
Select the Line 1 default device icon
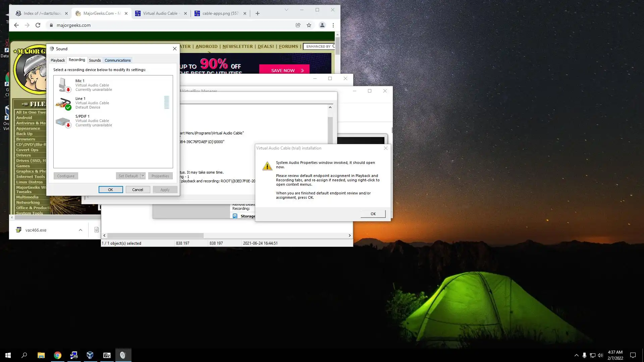tap(63, 103)
